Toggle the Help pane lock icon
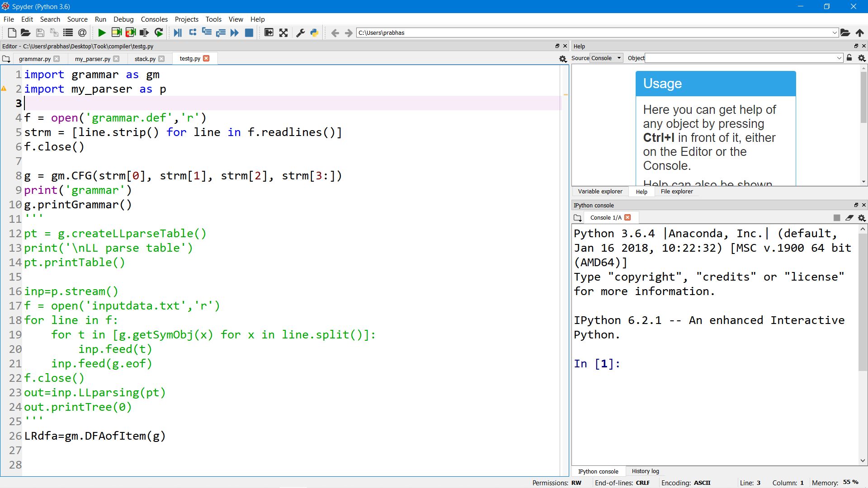 pos(849,58)
